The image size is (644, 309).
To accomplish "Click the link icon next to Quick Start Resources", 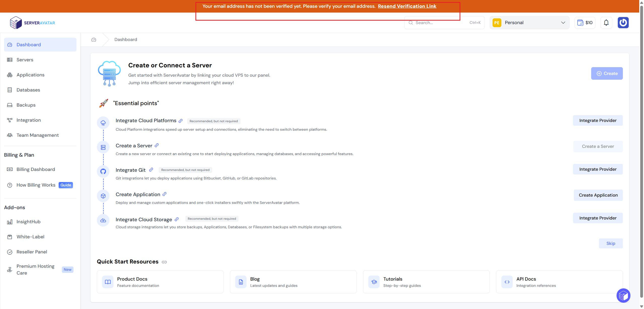I will 164,262.
